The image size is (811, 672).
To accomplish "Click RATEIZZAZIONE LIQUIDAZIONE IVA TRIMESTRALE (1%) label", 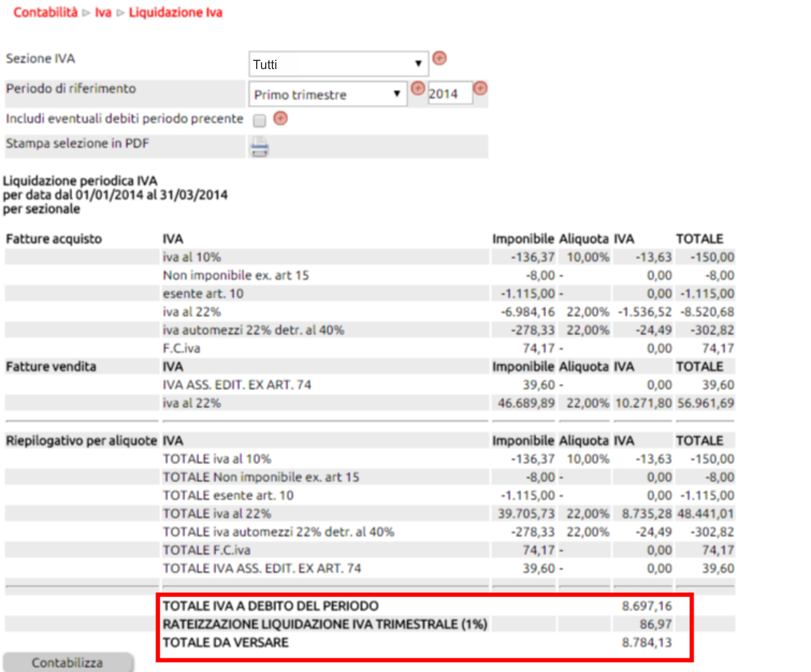I will point(325,624).
